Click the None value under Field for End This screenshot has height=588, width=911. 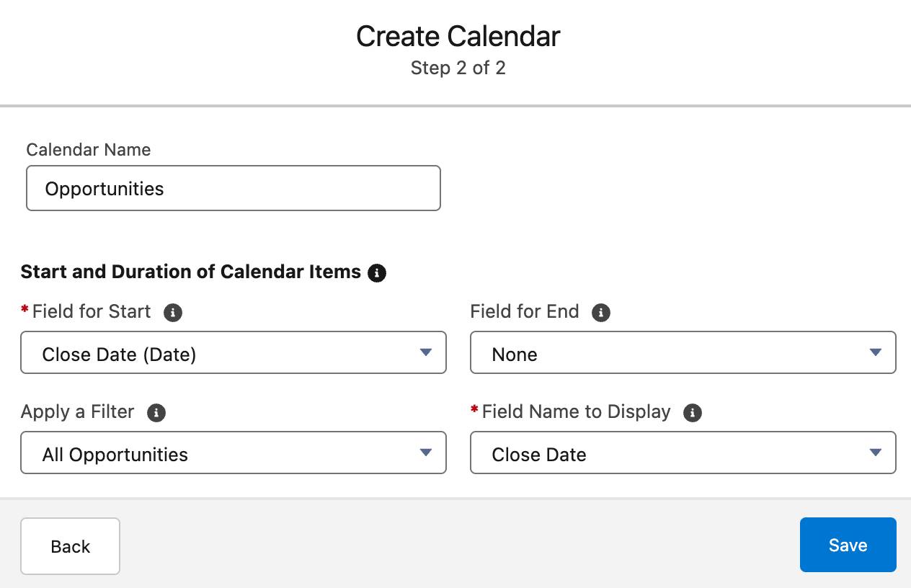(514, 354)
